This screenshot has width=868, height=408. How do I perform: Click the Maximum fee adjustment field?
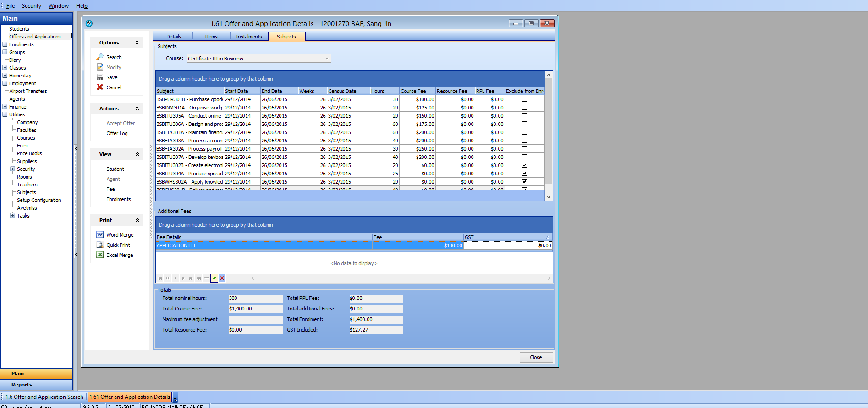pyautogui.click(x=255, y=320)
